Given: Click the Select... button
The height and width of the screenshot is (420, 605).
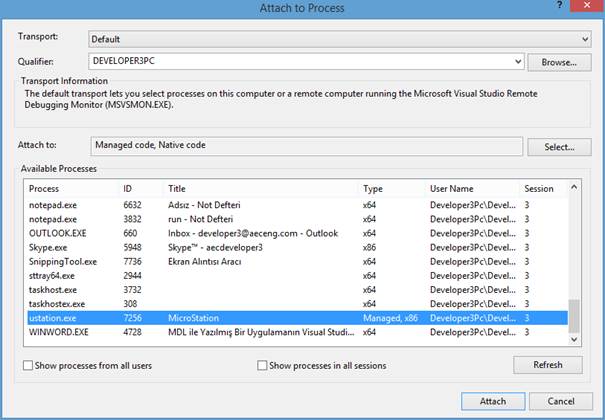Looking at the screenshot, I should coord(559,147).
